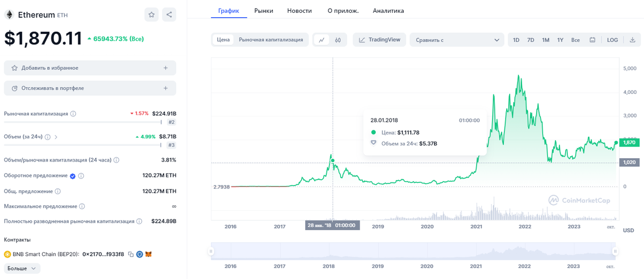This screenshot has width=644, height=279.
Task: Open the TradingView chart button
Action: [x=379, y=40]
